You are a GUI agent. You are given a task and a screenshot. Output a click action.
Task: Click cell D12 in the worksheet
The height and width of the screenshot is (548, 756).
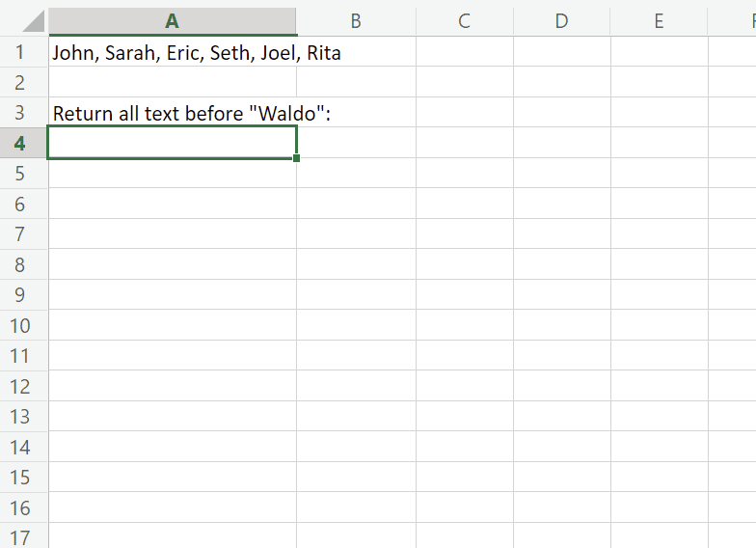pyautogui.click(x=562, y=386)
